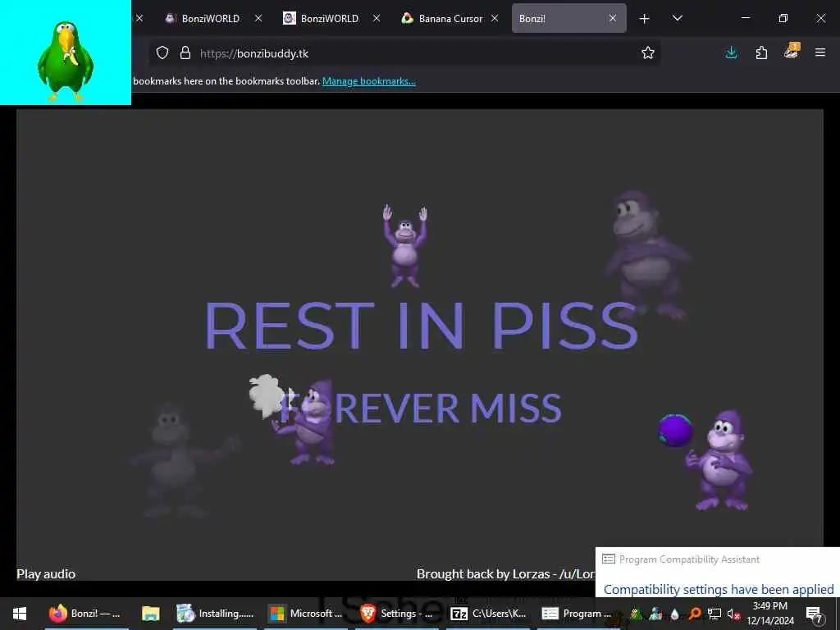Close the second BonziWORLD tab
This screenshot has width=840, height=630.
click(377, 18)
